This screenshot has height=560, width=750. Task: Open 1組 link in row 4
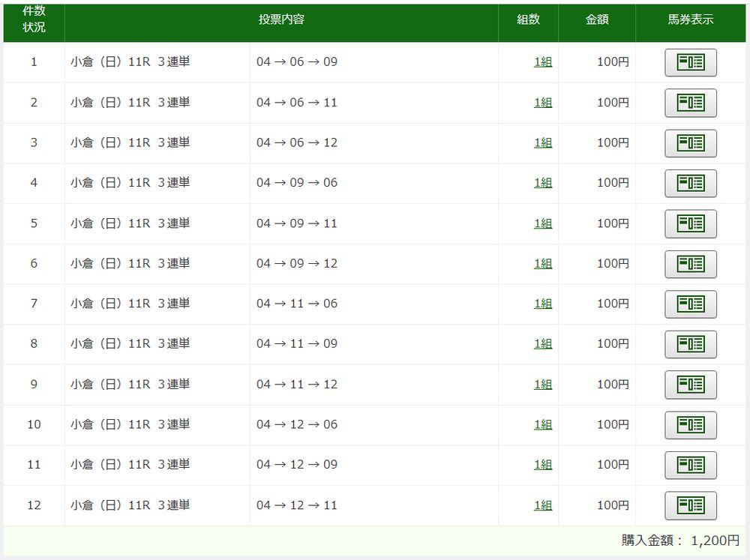click(543, 183)
